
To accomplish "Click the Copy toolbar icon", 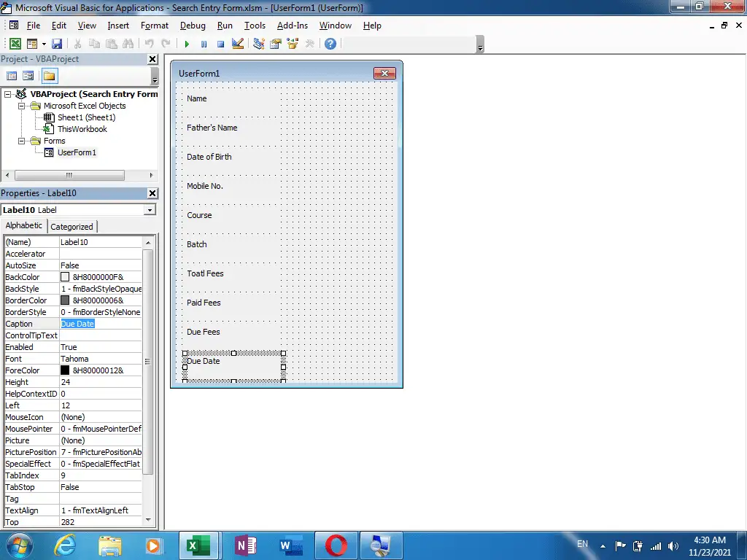I will click(94, 44).
